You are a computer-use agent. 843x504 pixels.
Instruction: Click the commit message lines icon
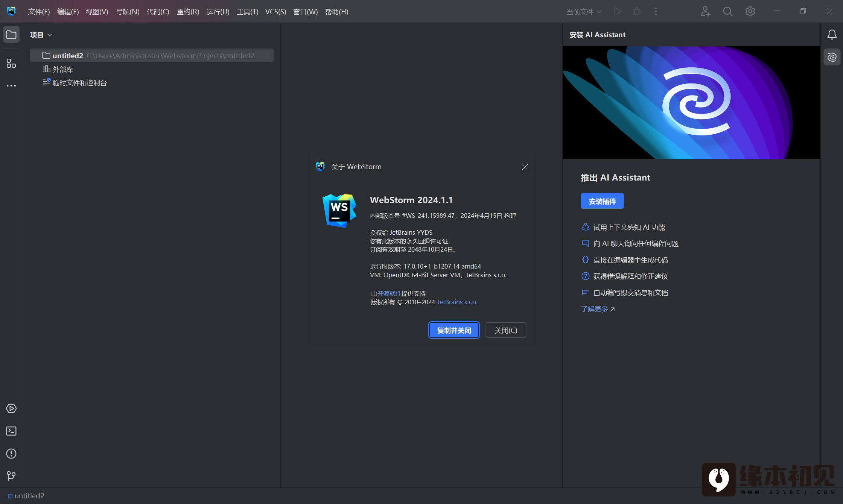coord(586,292)
